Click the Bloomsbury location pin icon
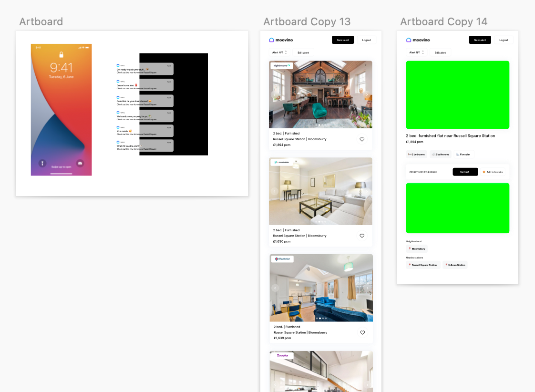 tap(411, 248)
